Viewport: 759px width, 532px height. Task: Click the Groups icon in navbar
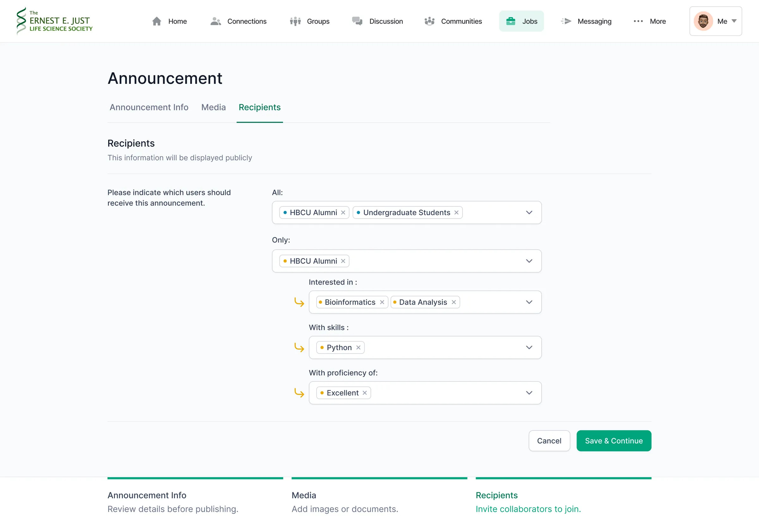pyautogui.click(x=295, y=21)
